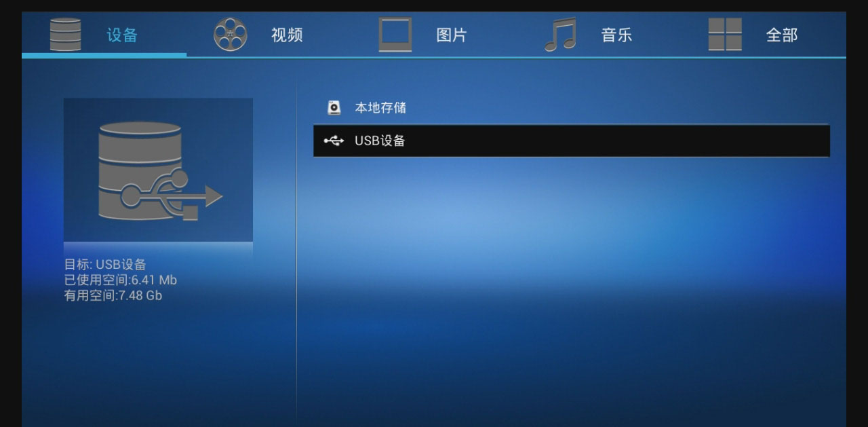This screenshot has height=427, width=868.
Task: Switch to the 图片 pictures tab
Action: pyautogui.click(x=434, y=35)
